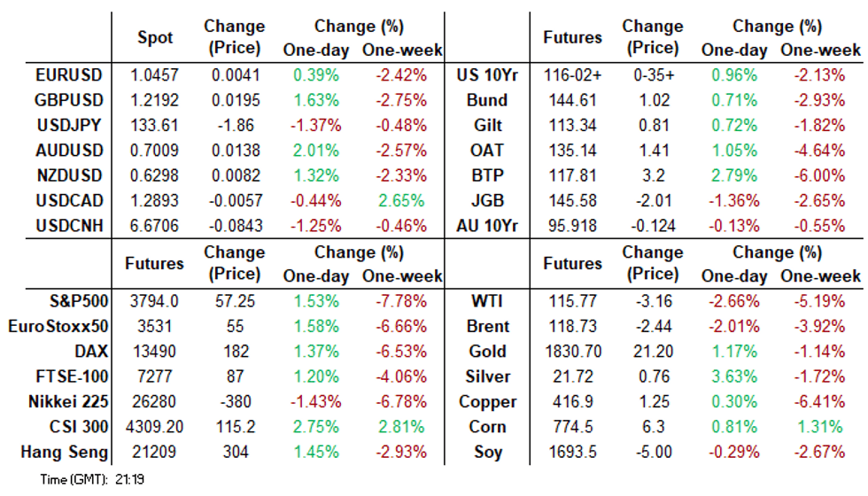The height and width of the screenshot is (496, 868).
Task: Select the Hang Seng row label
Action: coord(64,452)
